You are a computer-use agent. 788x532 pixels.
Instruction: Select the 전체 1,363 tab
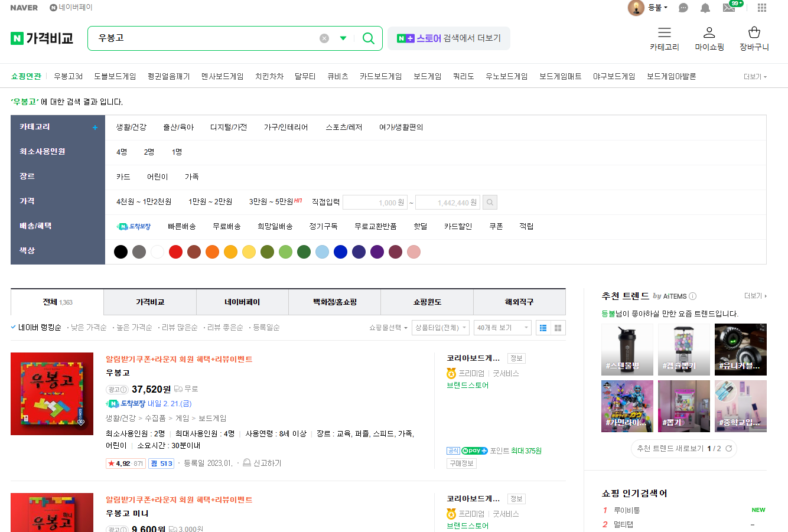pos(57,302)
